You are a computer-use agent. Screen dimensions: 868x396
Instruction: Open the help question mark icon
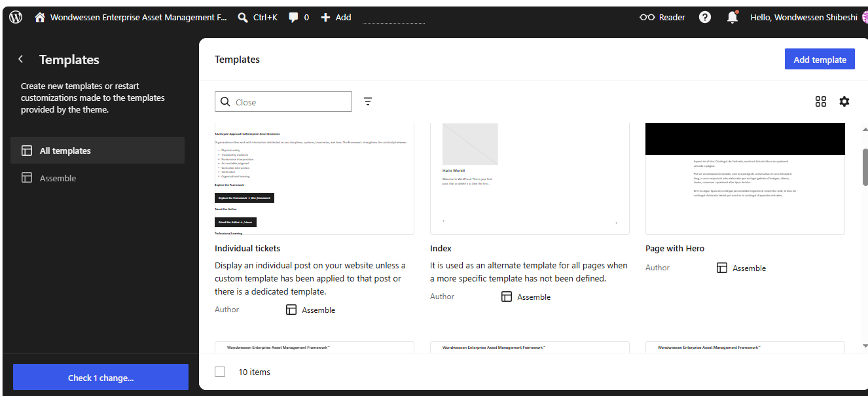tap(705, 18)
